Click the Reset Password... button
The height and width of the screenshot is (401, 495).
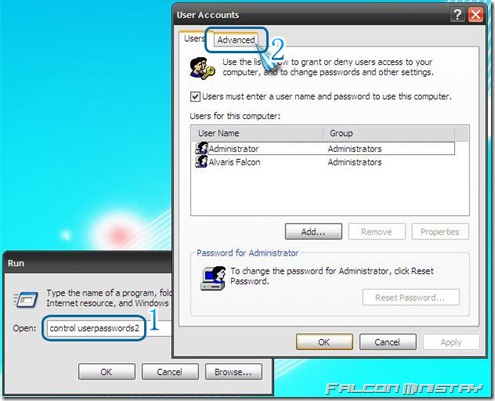[x=411, y=297]
